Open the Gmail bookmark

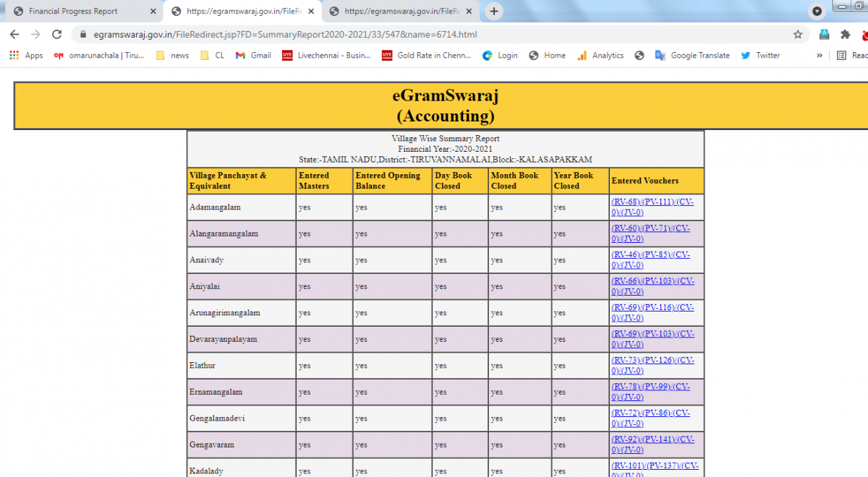coord(253,56)
